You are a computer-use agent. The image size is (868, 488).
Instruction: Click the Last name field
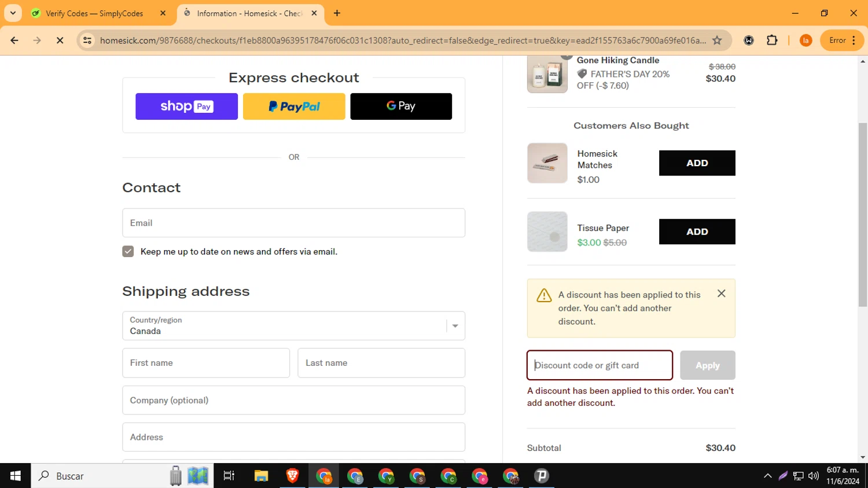coord(381,363)
